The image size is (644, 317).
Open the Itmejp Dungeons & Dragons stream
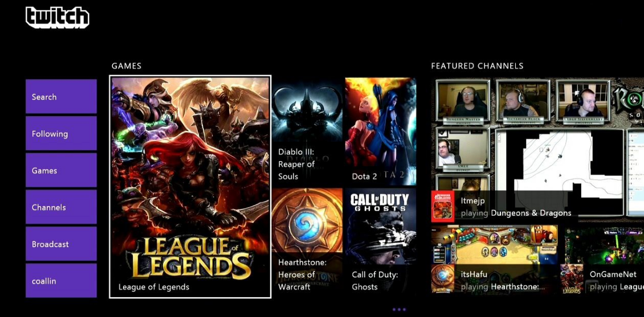(x=537, y=150)
